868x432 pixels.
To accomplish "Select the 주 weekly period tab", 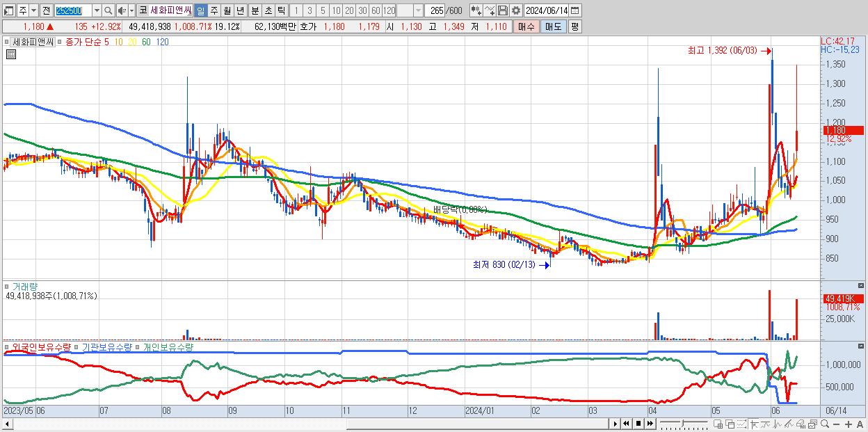I will tap(214, 10).
